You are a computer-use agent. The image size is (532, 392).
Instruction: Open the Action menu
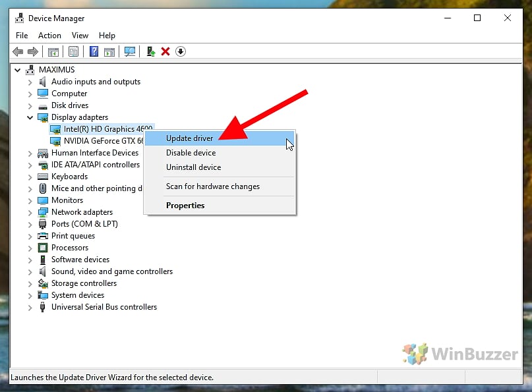[x=49, y=35]
